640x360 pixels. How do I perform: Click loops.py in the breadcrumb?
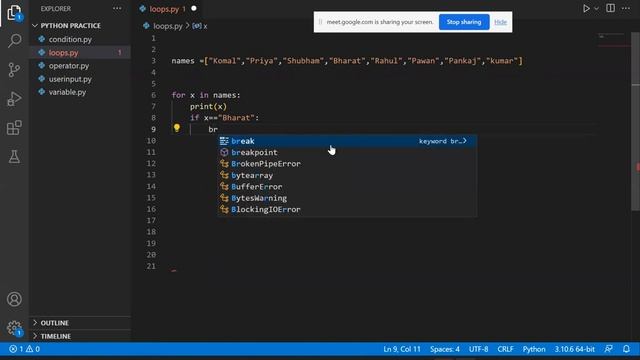(168, 26)
